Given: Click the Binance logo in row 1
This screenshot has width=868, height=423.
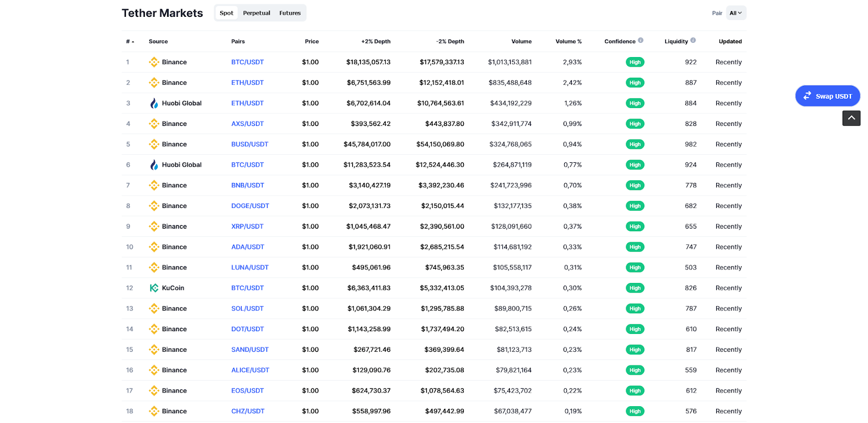Looking at the screenshot, I should [x=154, y=62].
